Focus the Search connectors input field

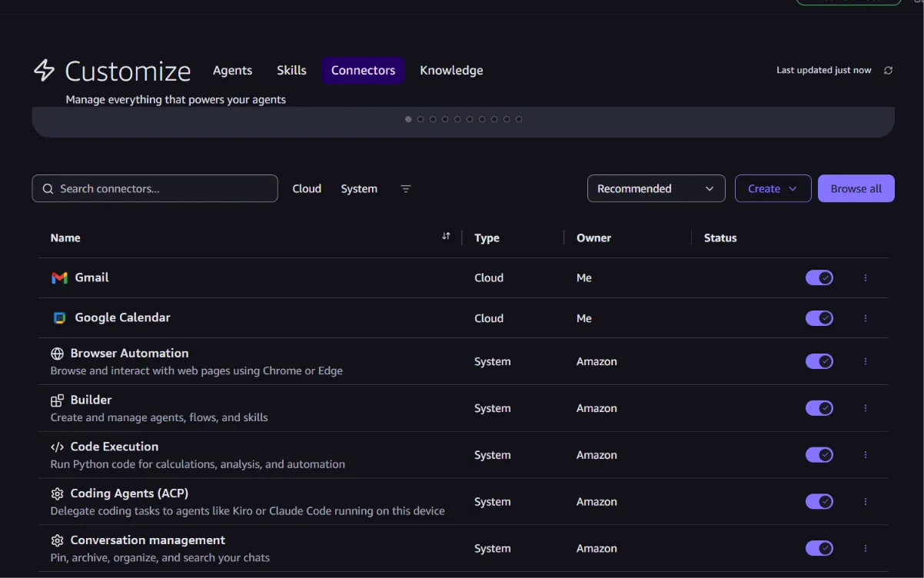[155, 188]
